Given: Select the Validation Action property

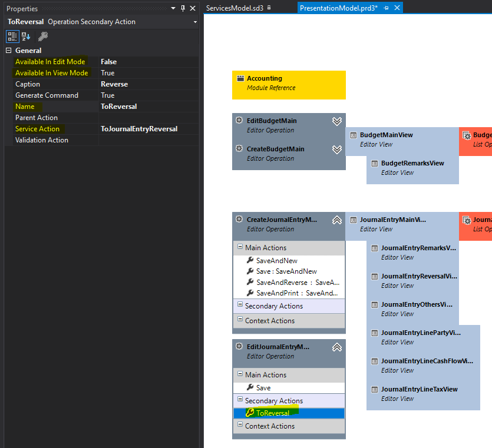Looking at the screenshot, I should 42,140.
